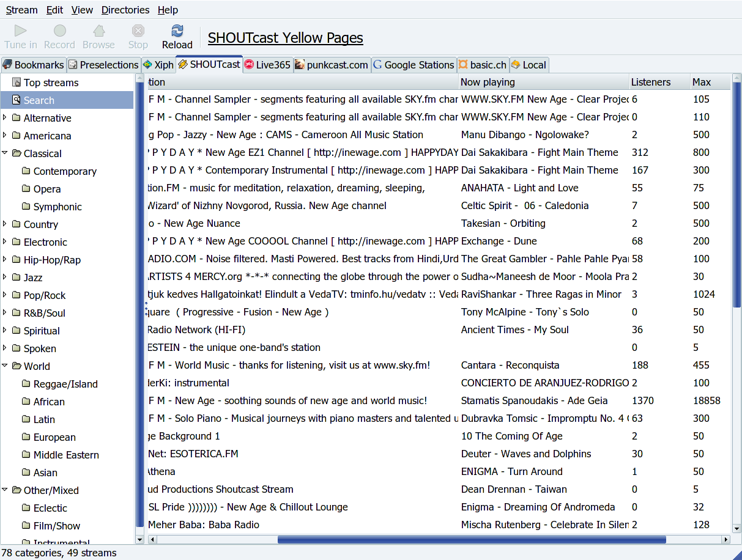Sort by the Max column header

pyautogui.click(x=710, y=82)
